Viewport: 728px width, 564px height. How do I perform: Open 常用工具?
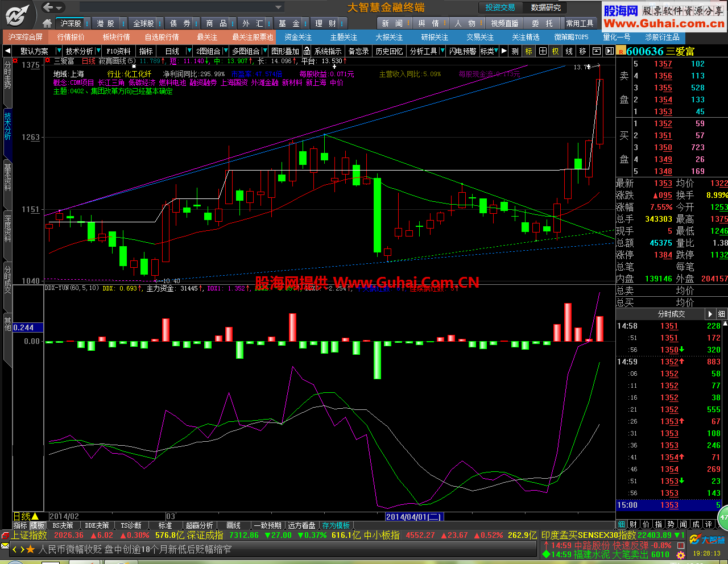(580, 23)
